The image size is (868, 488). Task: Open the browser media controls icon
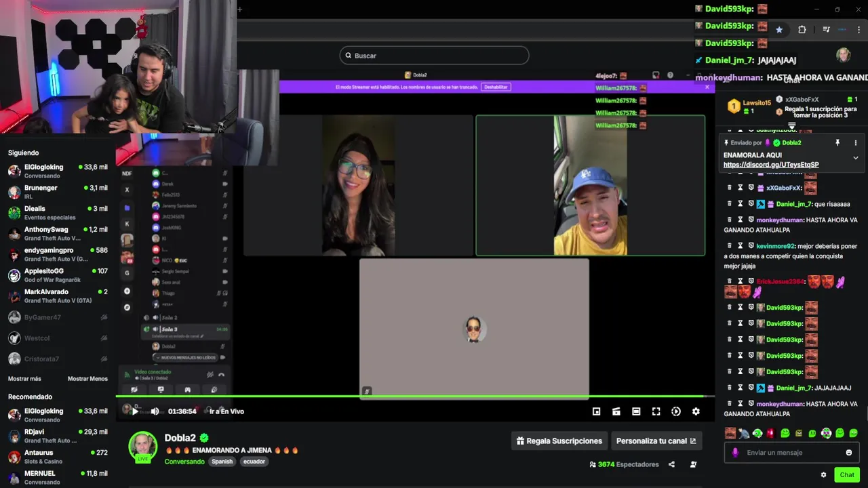pos(826,30)
